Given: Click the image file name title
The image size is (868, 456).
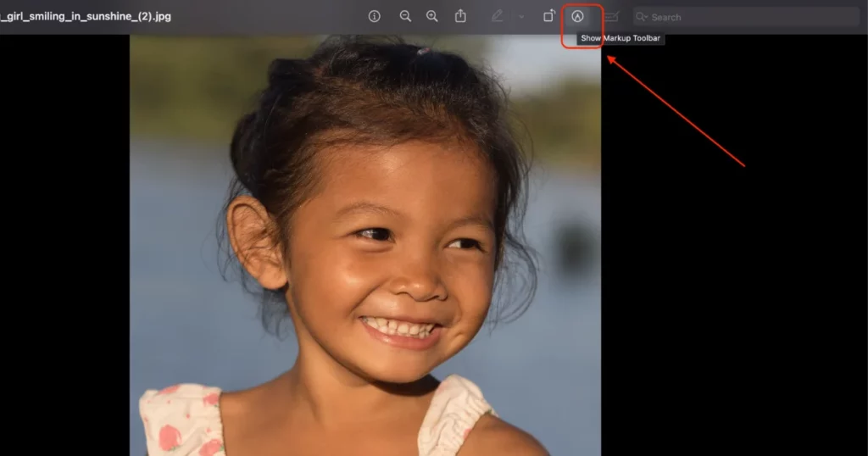Looking at the screenshot, I should pyautogui.click(x=86, y=17).
